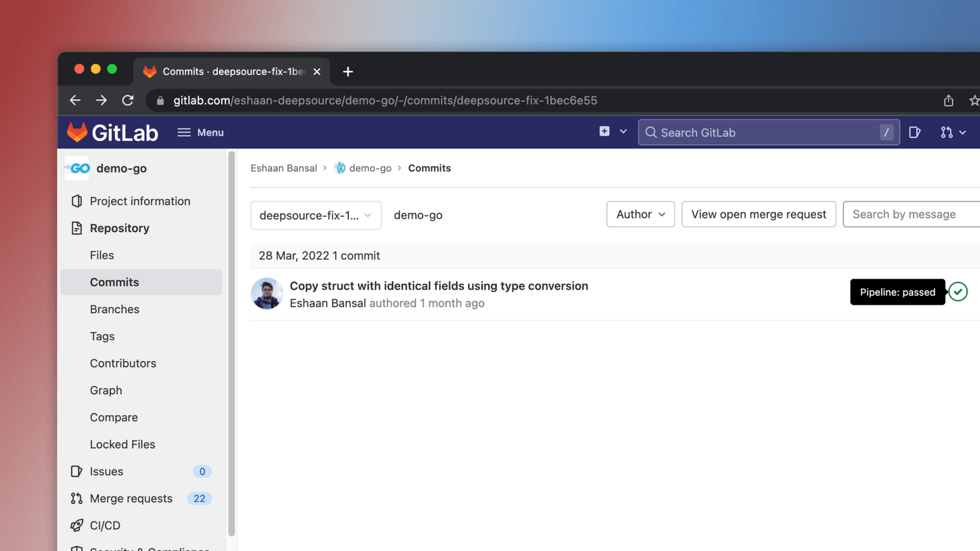Click the Merge requests sidebar icon
Viewport: 980px width, 551px height.
click(77, 499)
